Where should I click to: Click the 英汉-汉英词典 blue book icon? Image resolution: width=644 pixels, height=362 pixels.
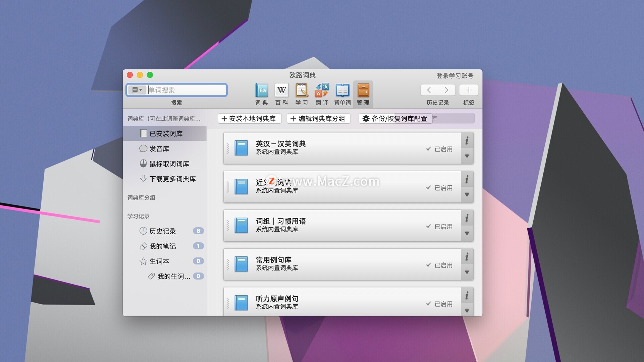point(241,148)
